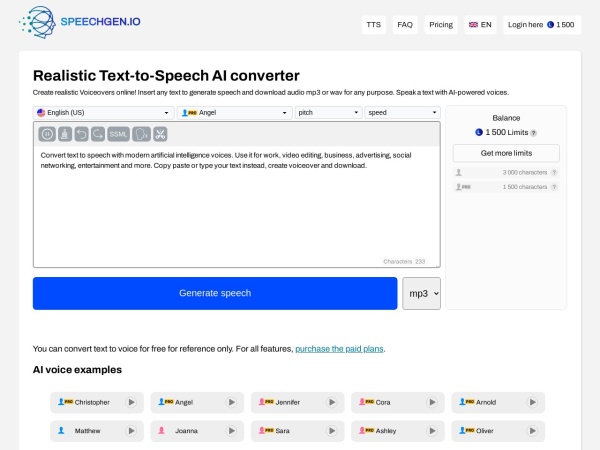The height and width of the screenshot is (450, 600).
Task: Click the SSML button in editor toolbar
Action: pyautogui.click(x=119, y=134)
